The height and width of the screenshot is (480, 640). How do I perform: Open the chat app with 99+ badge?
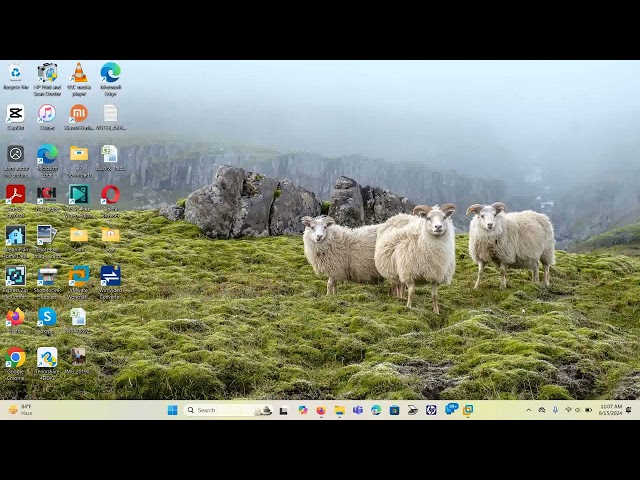click(x=451, y=409)
